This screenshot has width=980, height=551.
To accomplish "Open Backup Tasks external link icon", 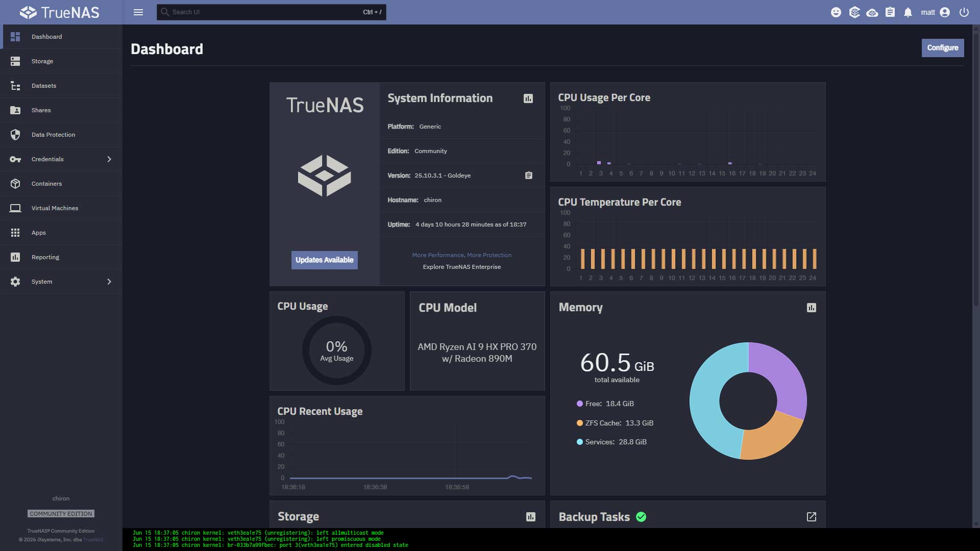I will [x=812, y=517].
